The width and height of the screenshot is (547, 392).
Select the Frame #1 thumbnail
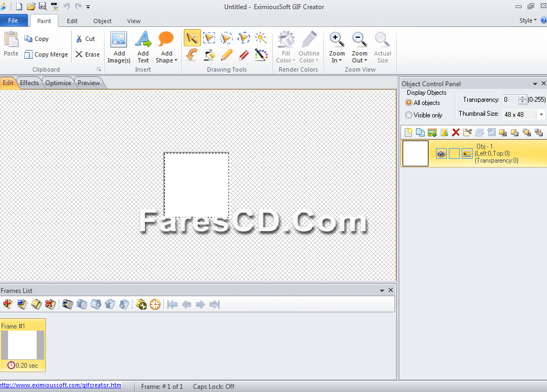23,345
